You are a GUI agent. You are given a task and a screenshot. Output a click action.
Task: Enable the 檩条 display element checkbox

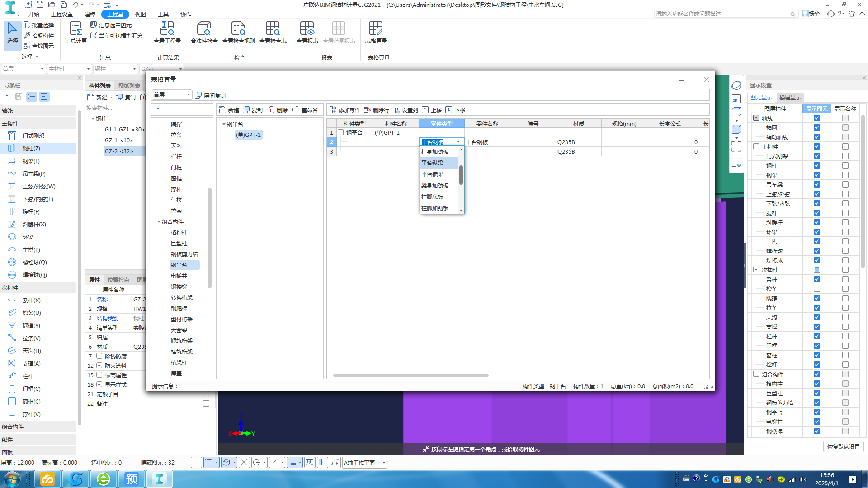tap(816, 289)
